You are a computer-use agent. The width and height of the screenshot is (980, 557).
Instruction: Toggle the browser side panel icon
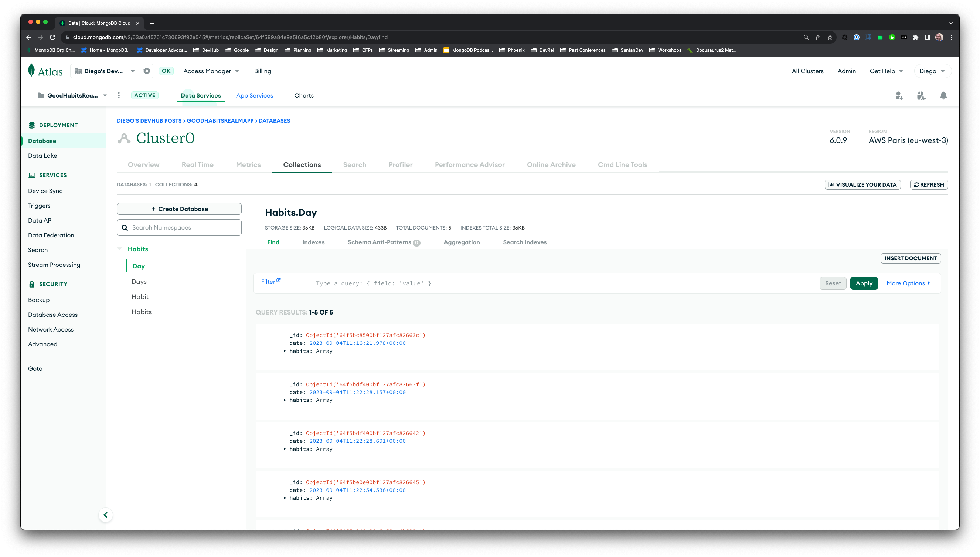927,37
